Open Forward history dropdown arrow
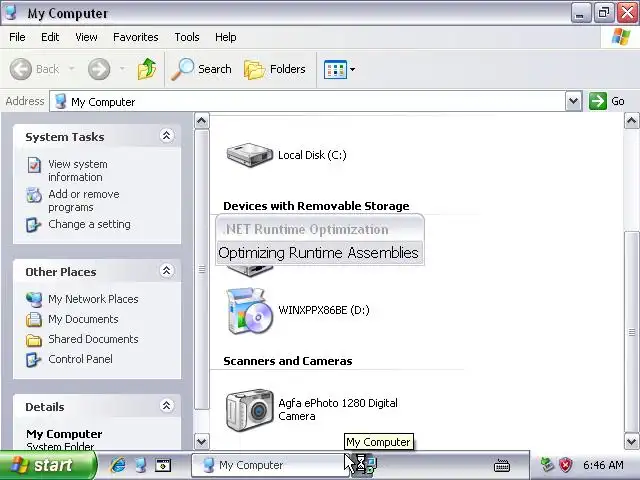Viewport: 640px width, 480px height. click(x=122, y=69)
